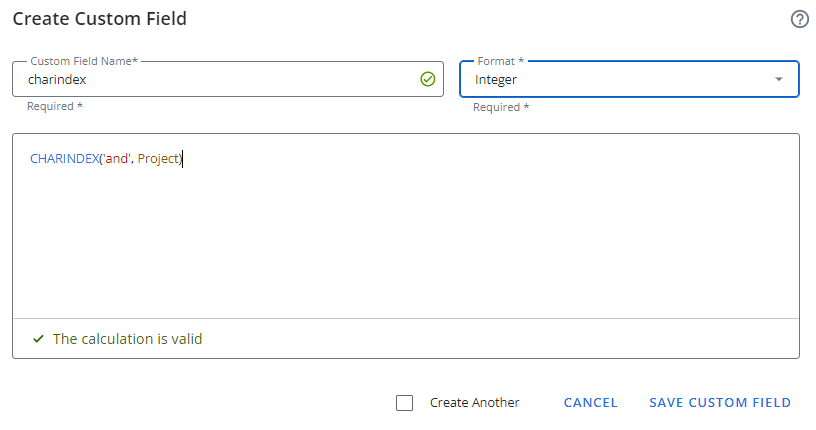This screenshot has height=430, width=816.
Task: Click the Project field reference in formula
Action: (x=158, y=159)
